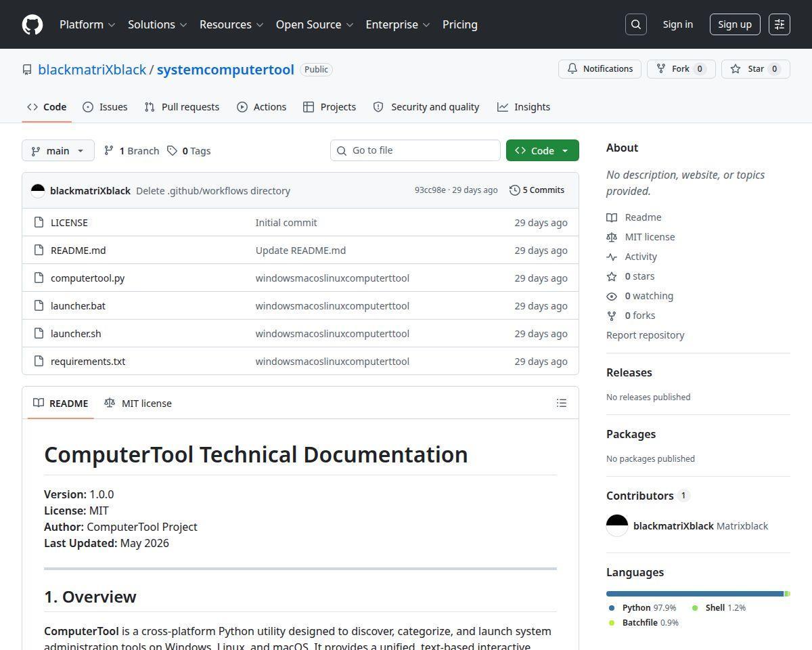Open the systemcomputertool repository link
Screen dimensions: 812x650
coord(225,70)
